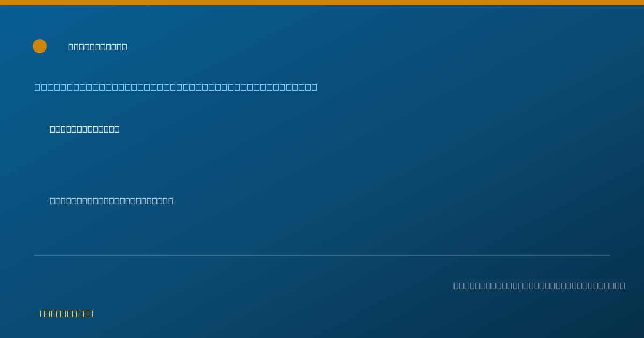Open the yellow link text at the bottom left
This screenshot has width=644, height=338.
pyautogui.click(x=67, y=313)
